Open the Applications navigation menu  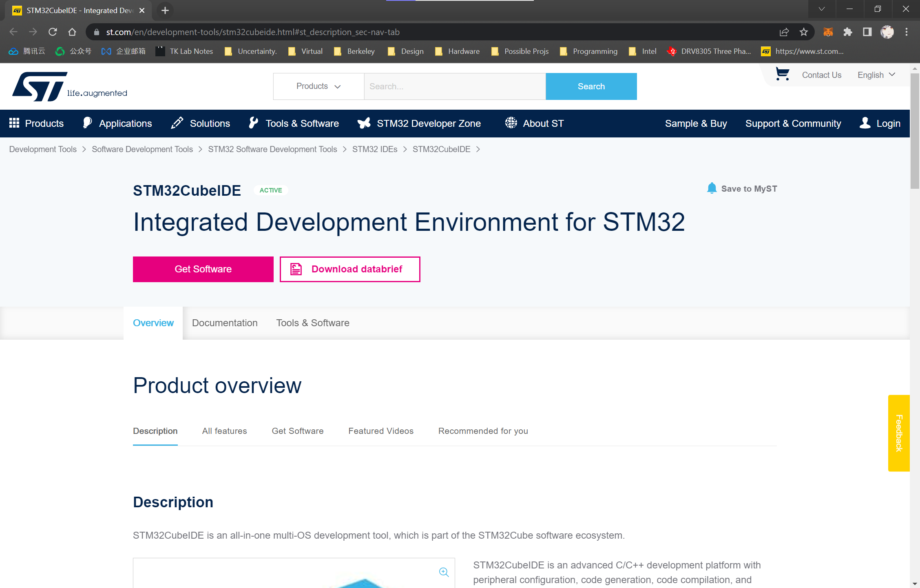click(117, 123)
